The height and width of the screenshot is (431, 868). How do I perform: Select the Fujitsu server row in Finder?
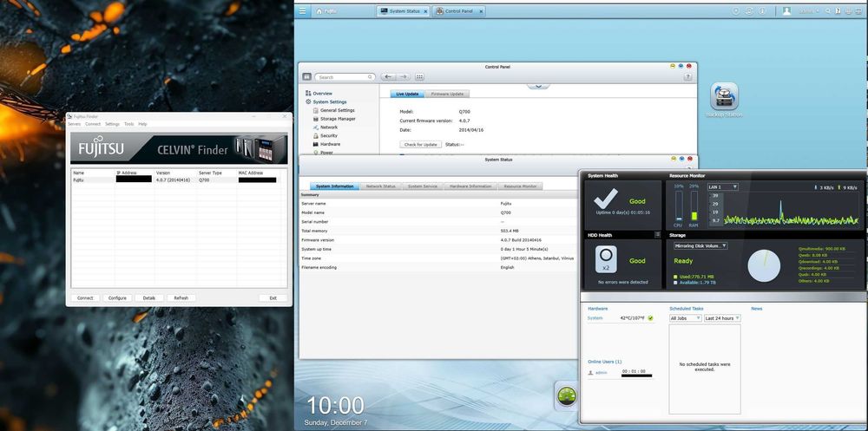(179, 180)
